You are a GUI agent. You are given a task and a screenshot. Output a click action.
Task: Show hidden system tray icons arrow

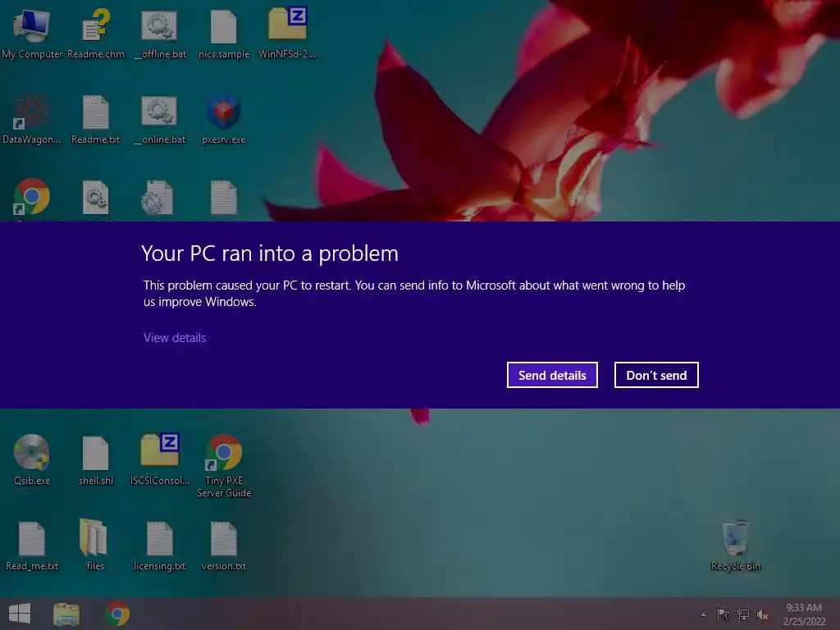(703, 614)
